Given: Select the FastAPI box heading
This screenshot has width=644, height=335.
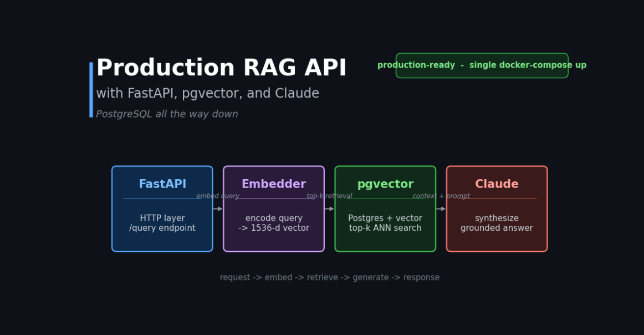Looking at the screenshot, I should click(x=162, y=184).
